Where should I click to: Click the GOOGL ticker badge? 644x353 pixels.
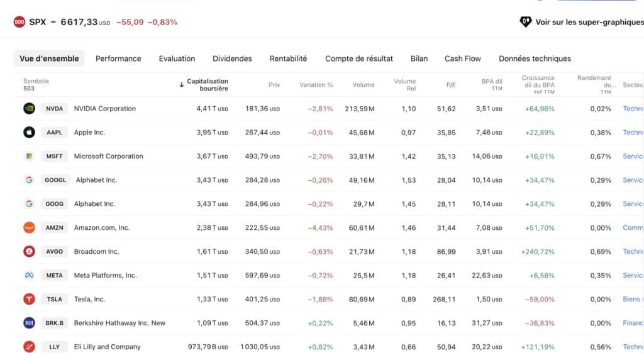click(55, 180)
